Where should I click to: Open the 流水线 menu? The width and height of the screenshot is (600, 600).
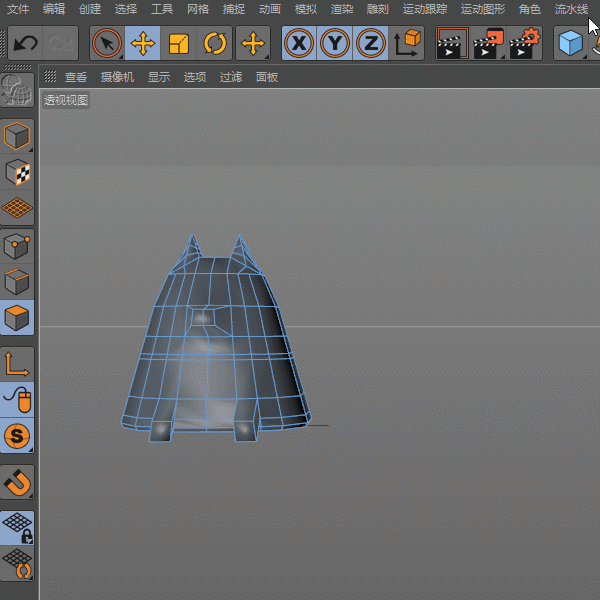pos(572,9)
